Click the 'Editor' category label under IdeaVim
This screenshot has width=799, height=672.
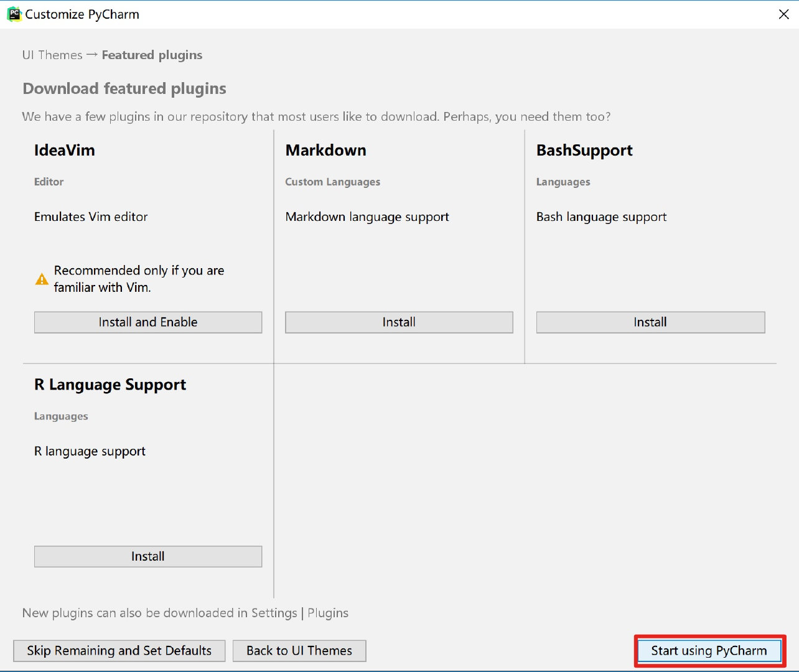click(49, 182)
